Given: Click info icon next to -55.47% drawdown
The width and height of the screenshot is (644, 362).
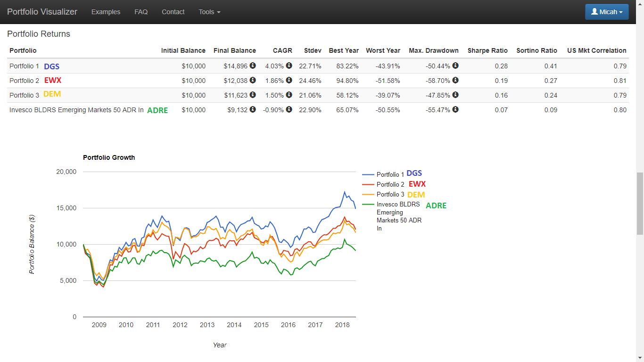Looking at the screenshot, I should (455, 109).
